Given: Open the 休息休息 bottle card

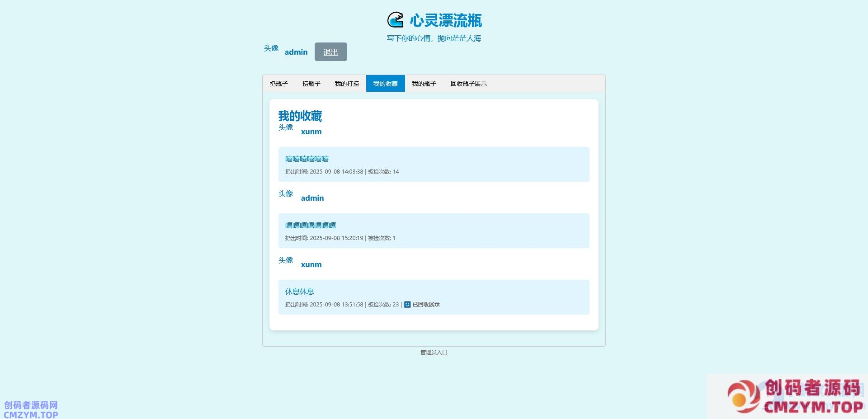Looking at the screenshot, I should [x=434, y=297].
